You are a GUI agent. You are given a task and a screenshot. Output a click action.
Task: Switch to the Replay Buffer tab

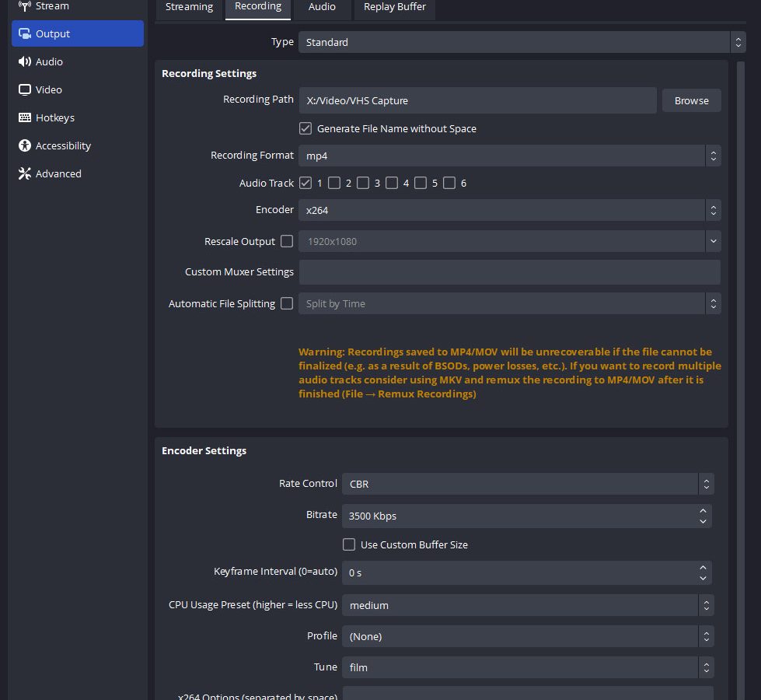[x=395, y=7]
